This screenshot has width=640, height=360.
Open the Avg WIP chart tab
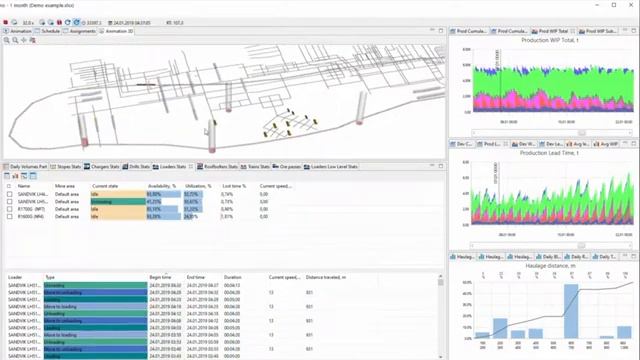coord(606,144)
